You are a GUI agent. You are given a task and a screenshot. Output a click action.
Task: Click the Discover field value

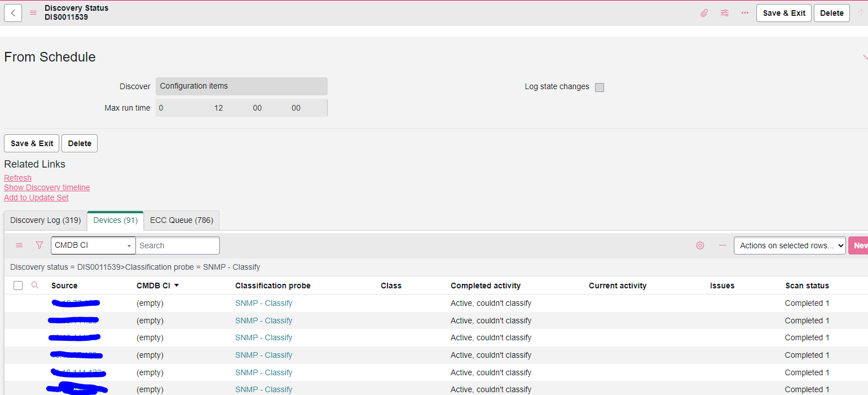(241, 86)
